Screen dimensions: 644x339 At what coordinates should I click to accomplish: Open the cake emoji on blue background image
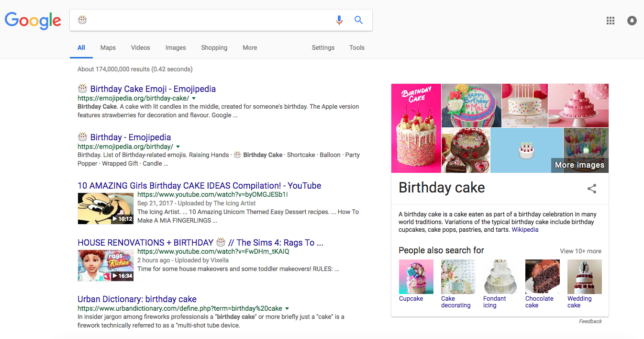coord(527,150)
